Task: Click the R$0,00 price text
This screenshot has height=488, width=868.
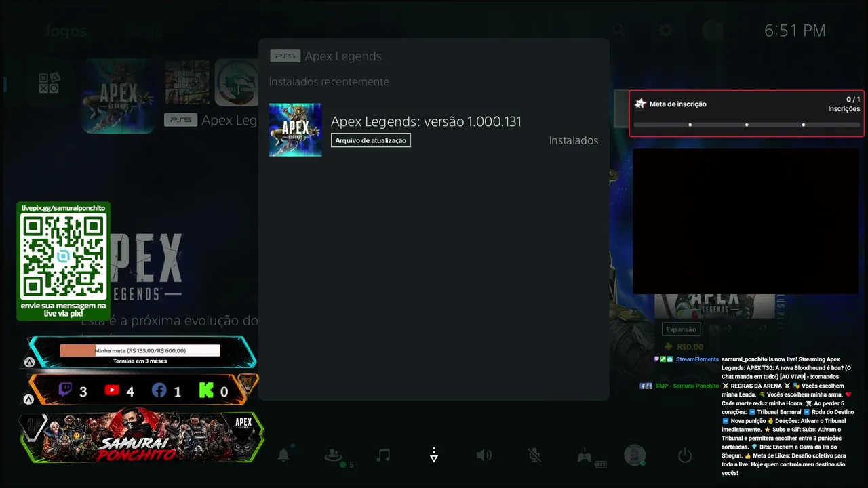Action: point(690,347)
